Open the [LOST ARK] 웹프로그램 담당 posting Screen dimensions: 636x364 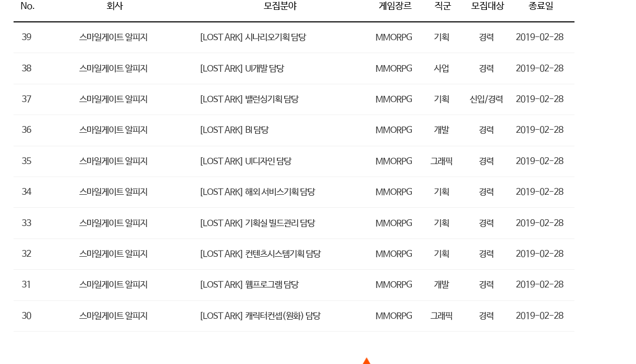coord(249,285)
